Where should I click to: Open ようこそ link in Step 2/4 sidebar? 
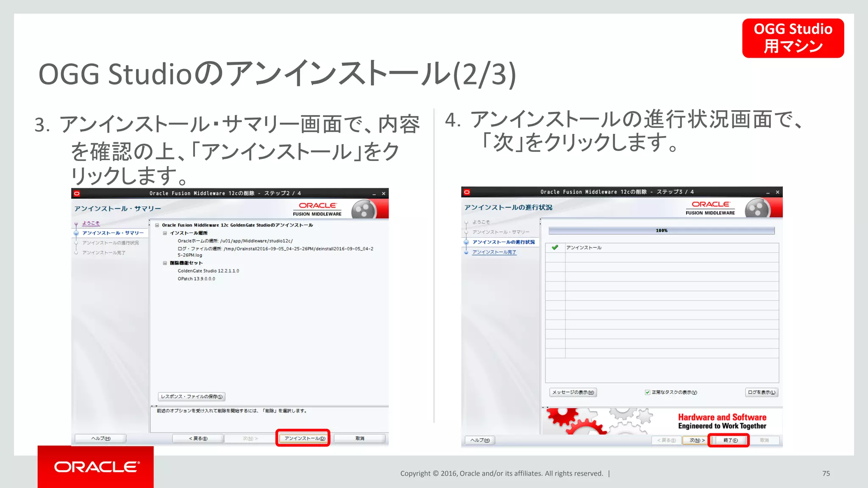point(91,223)
